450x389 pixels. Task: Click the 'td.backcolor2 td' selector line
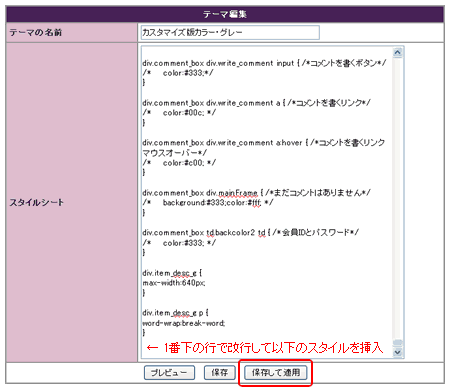click(250, 232)
